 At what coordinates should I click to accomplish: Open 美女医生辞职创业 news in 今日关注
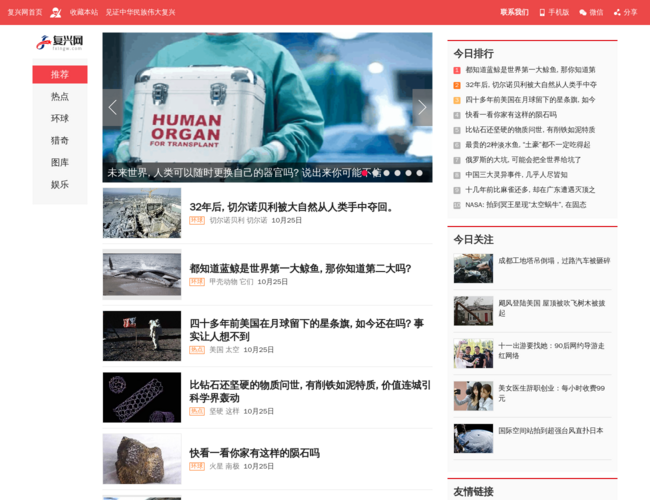point(551,393)
